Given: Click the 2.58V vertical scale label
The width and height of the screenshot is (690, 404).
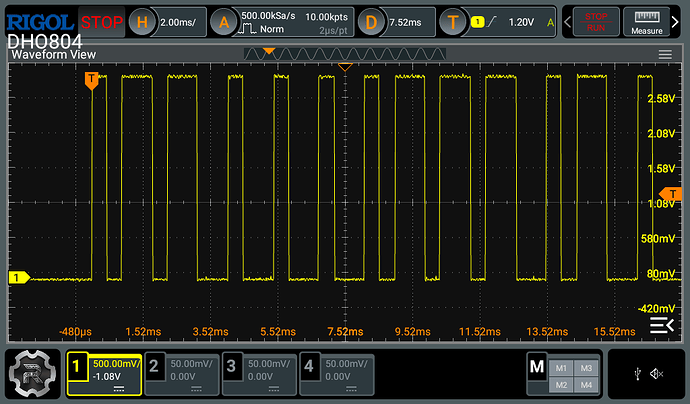Looking at the screenshot, I should pyautogui.click(x=661, y=98).
